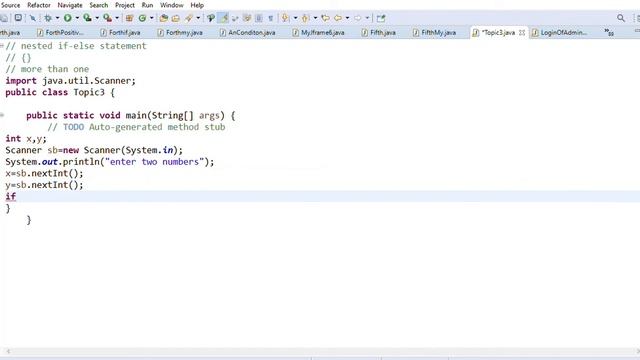The width and height of the screenshot is (640, 360).
Task: Click the Previous Annotation icon
Action: [305, 18]
